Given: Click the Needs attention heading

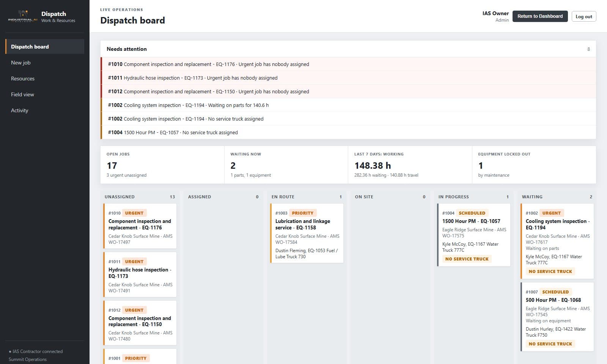Looking at the screenshot, I should coord(127,49).
